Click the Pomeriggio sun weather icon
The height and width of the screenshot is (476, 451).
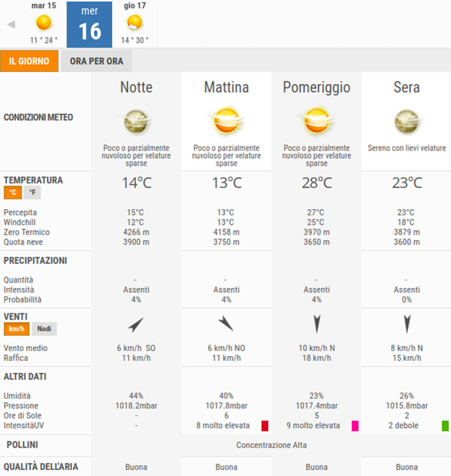(316, 121)
